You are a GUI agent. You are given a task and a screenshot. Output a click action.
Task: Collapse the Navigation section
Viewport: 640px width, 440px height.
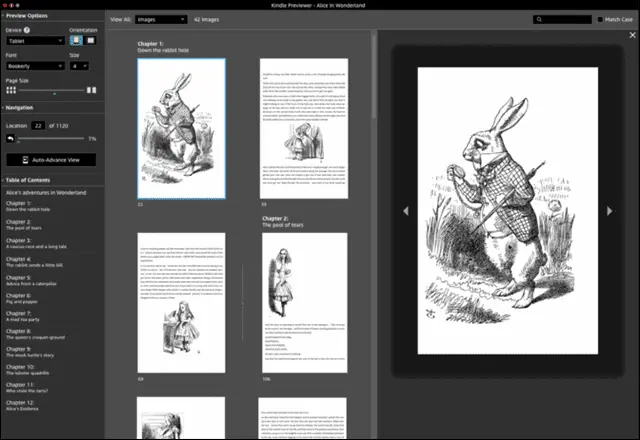(18, 108)
